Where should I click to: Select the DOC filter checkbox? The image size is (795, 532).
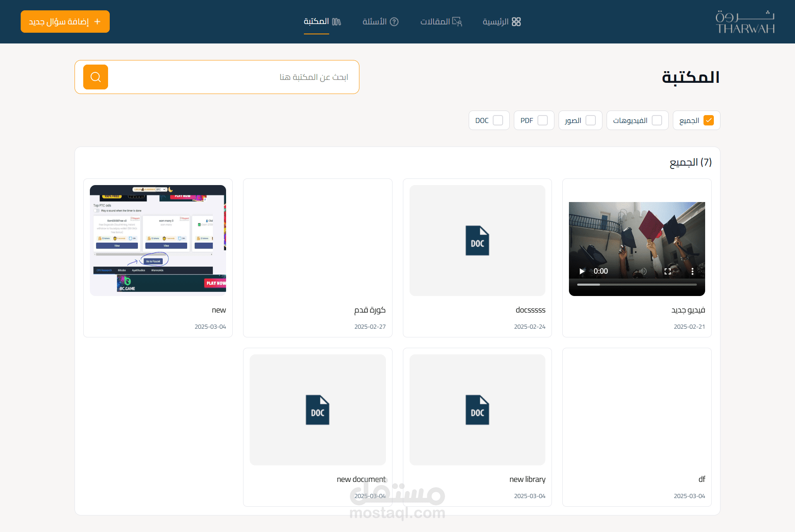(498, 120)
